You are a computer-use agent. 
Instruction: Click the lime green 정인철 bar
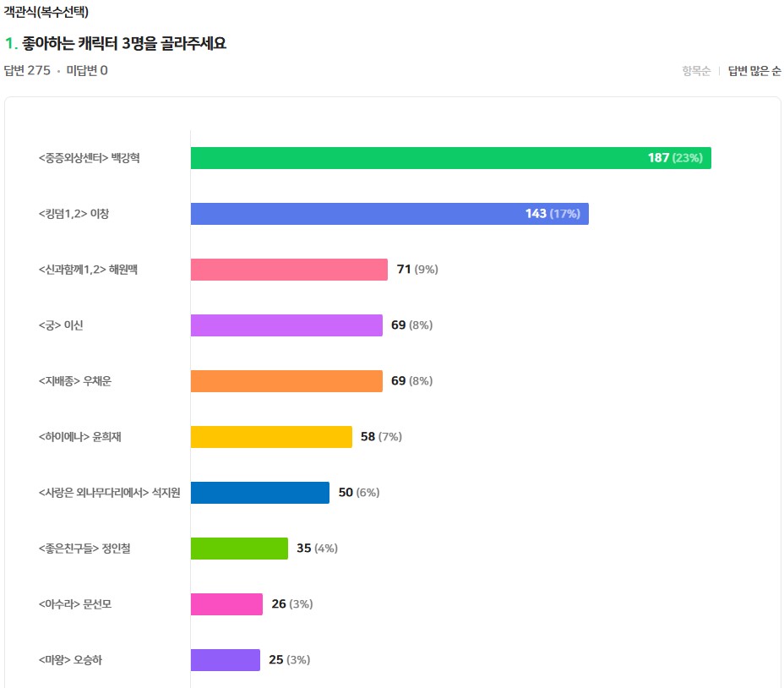[239, 549]
